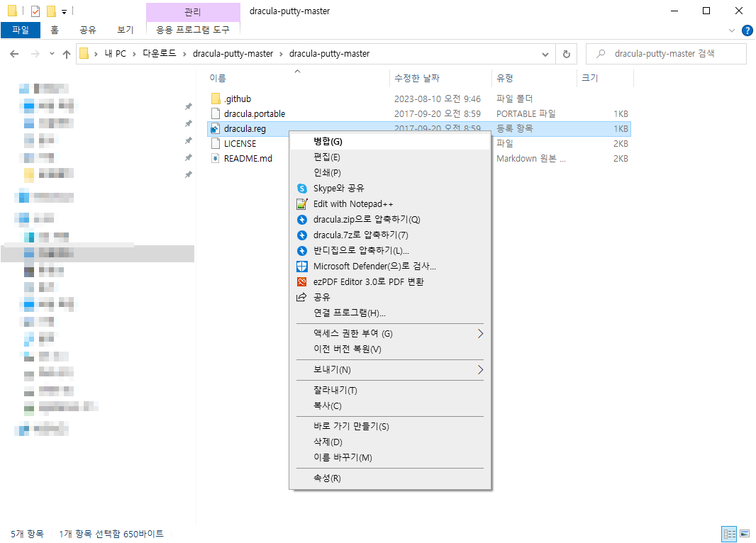This screenshot has width=756, height=543.
Task: Switch to large icons view
Action: tap(745, 534)
